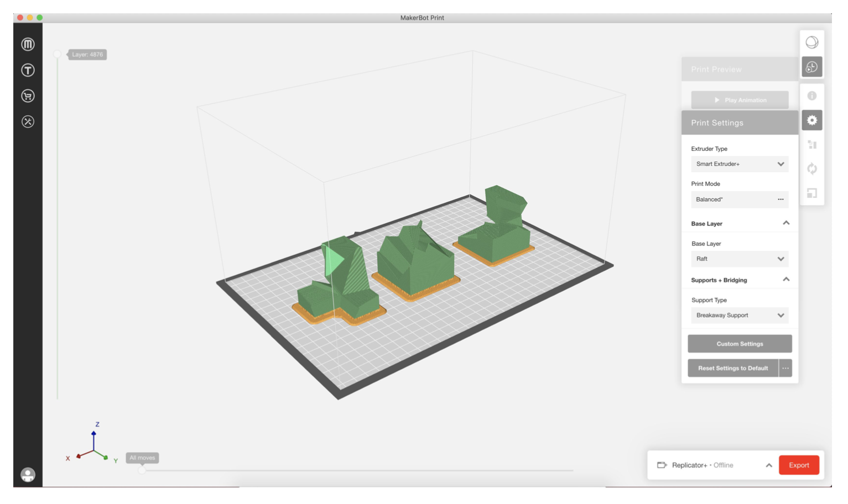Switch to model view sphere icon

point(811,43)
